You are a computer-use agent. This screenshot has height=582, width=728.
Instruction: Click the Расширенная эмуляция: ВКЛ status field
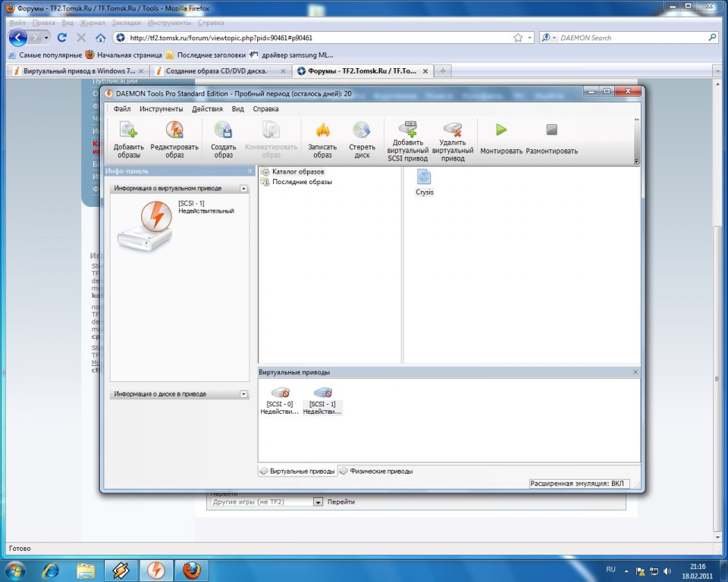(x=579, y=483)
